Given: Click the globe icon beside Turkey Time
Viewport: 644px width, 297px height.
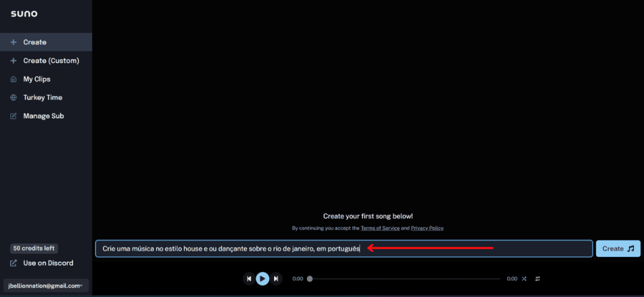Looking at the screenshot, I should pyautogui.click(x=13, y=98).
